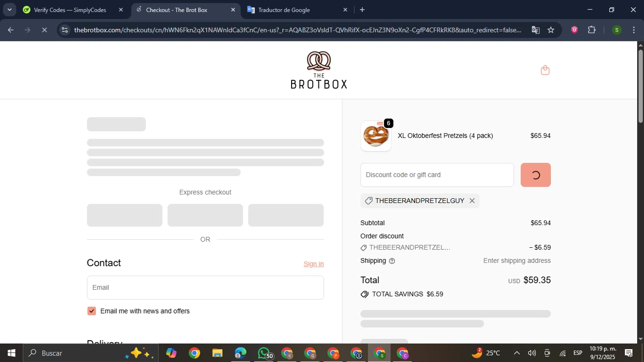Viewport: 644px width, 362px height.
Task: Open File Explorer from the taskbar
Action: [218, 353]
